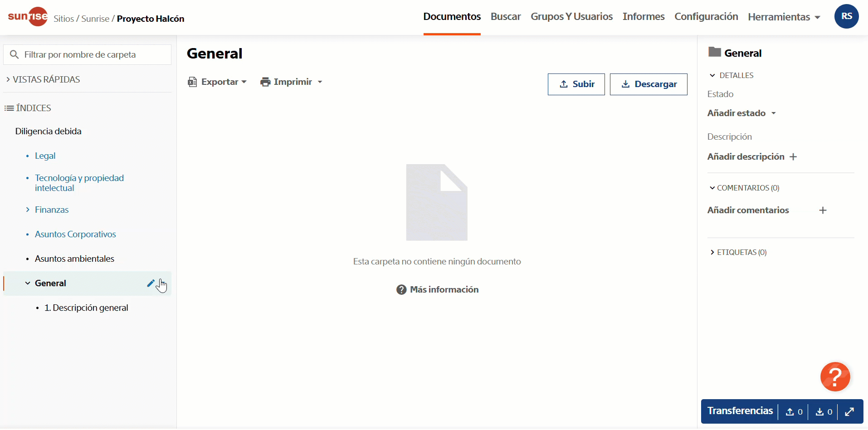Open the Imprimir dropdown arrow

tap(320, 82)
